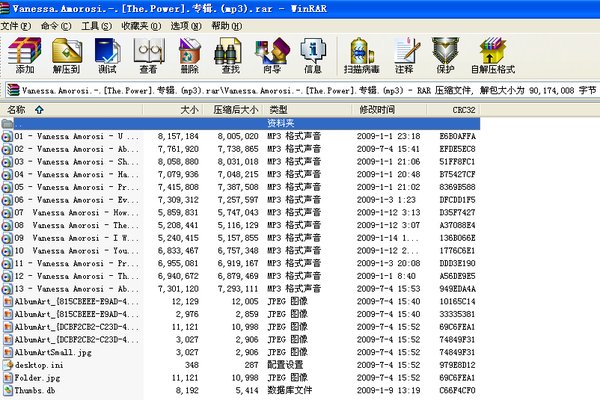Screen dimensions: 600x400
Task: Click the WinRAR title bar icon
Action: (x=5, y=8)
